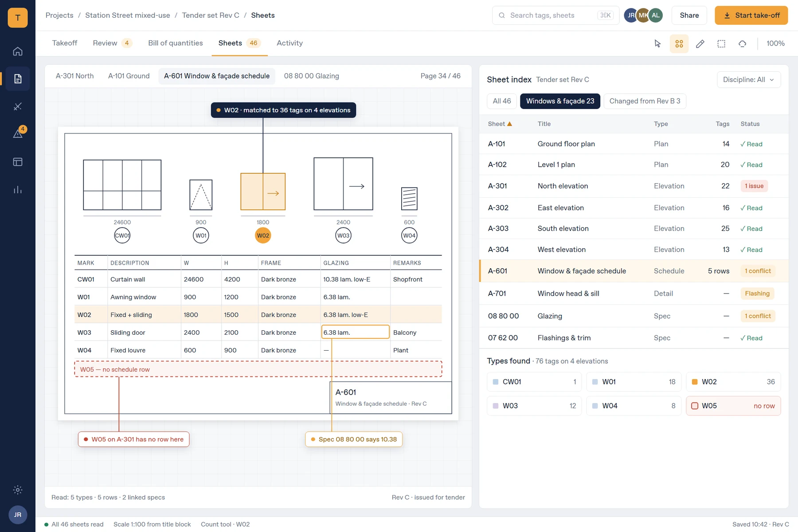Filter by Windows & façade 23
798x532 pixels.
[x=560, y=101]
